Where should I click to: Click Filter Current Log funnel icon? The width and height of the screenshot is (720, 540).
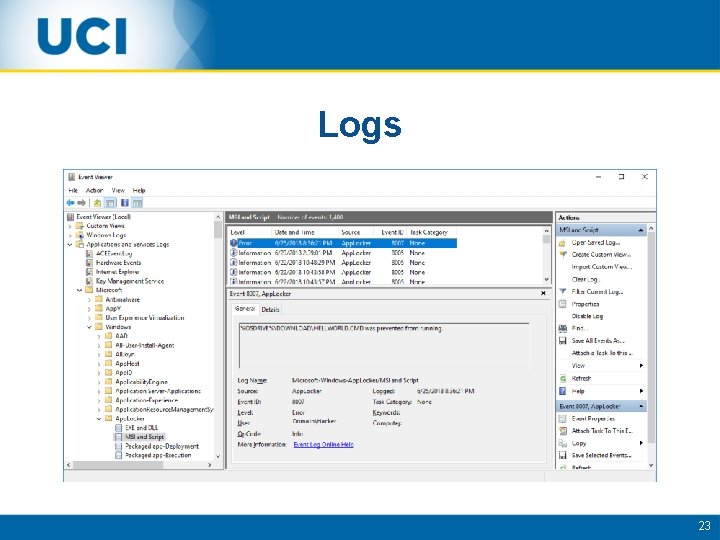click(562, 292)
